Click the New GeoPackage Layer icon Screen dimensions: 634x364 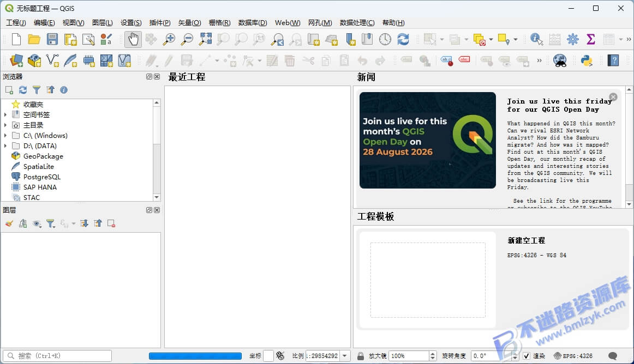[x=34, y=60]
